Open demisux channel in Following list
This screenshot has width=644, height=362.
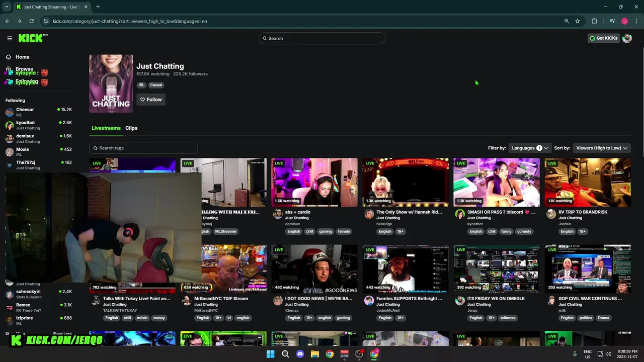click(x=39, y=138)
